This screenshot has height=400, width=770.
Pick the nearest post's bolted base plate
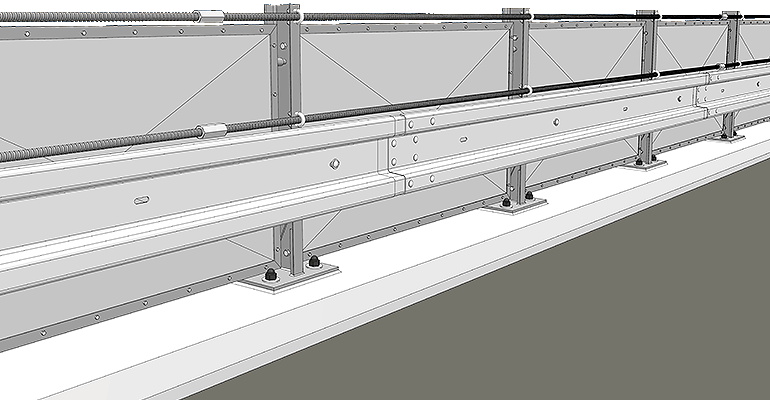286,278
